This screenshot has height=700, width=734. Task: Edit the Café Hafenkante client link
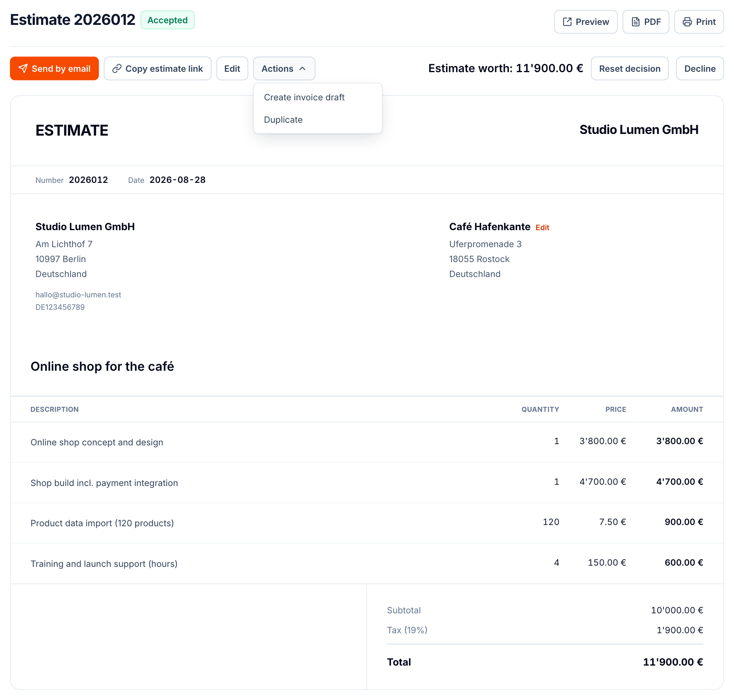pyautogui.click(x=542, y=228)
